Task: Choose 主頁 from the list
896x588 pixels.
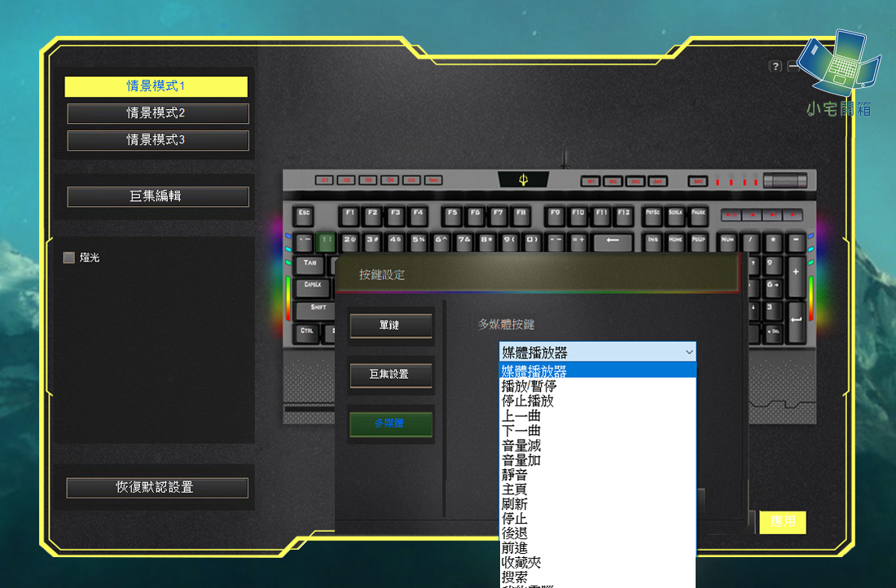Action: [x=597, y=489]
